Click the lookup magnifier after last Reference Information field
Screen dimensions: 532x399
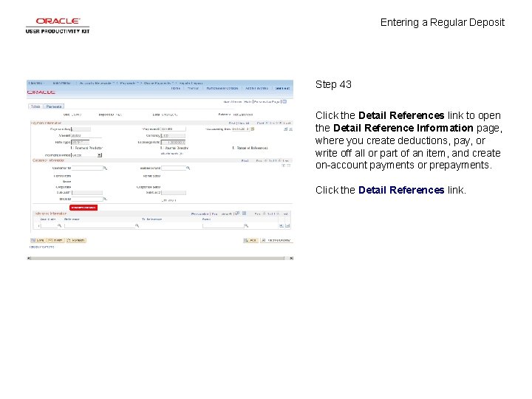click(246, 225)
